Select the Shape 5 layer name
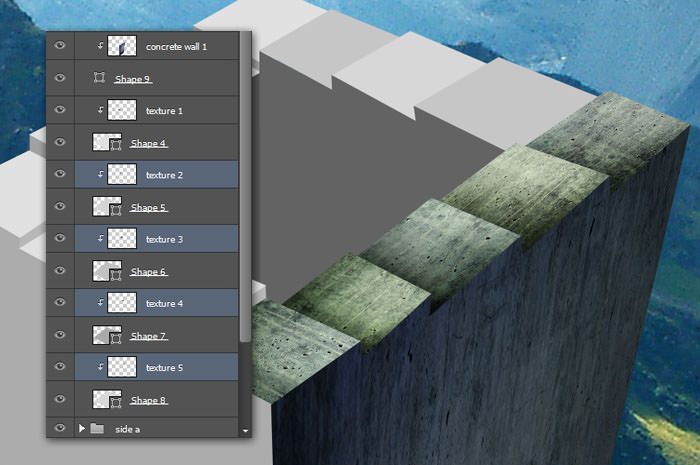Viewport: 700px width, 465px height. [x=149, y=208]
